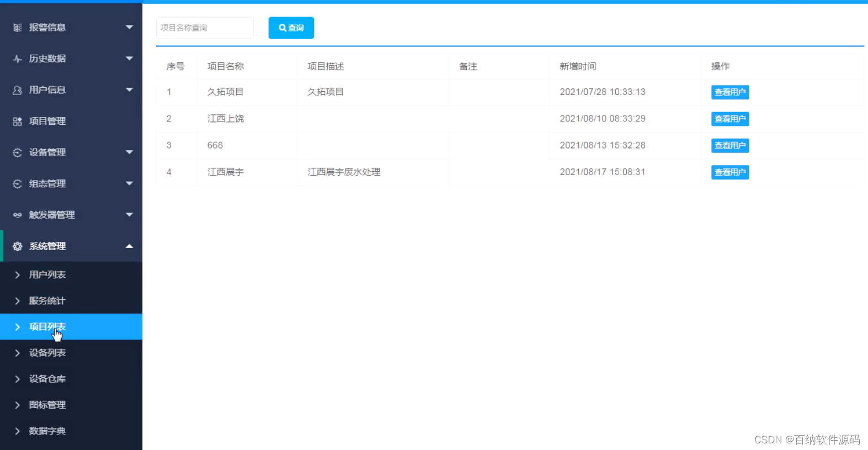The width and height of the screenshot is (868, 450).
Task: Click the blue 查询 search button
Action: [291, 28]
